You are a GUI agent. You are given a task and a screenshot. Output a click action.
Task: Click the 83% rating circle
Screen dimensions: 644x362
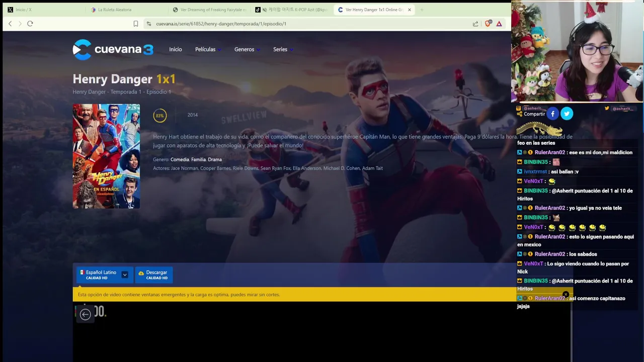click(159, 116)
